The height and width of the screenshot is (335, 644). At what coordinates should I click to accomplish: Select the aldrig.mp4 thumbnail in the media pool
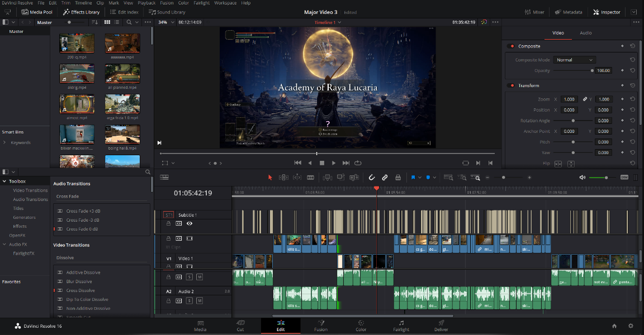[76, 74]
